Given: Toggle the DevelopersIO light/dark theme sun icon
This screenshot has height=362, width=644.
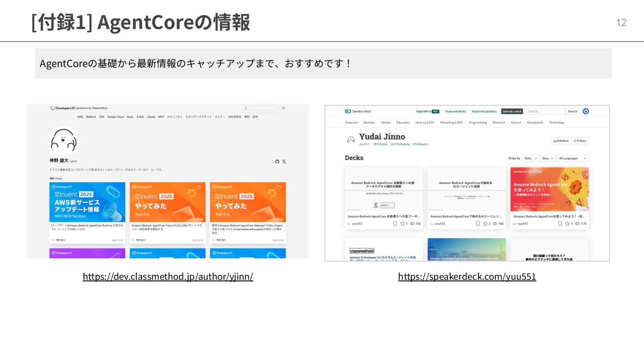Looking at the screenshot, I should click(284, 108).
